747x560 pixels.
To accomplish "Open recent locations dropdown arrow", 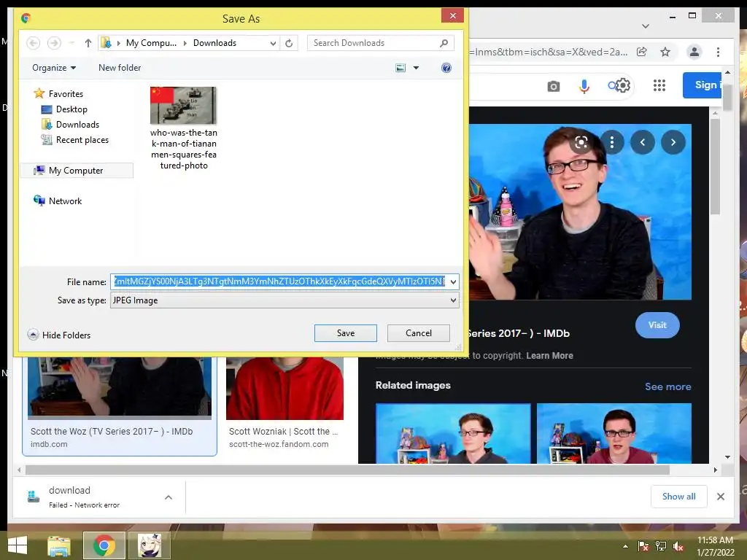I will [x=71, y=43].
